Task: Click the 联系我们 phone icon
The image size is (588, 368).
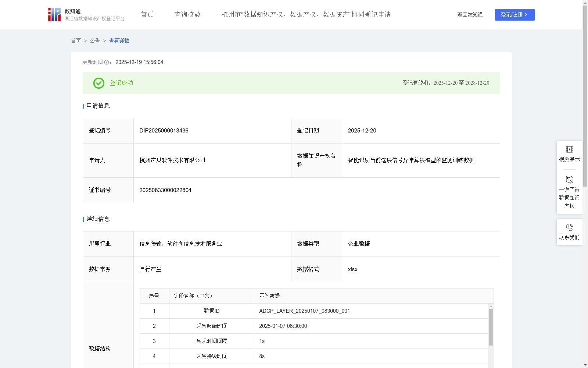Action: [x=569, y=227]
